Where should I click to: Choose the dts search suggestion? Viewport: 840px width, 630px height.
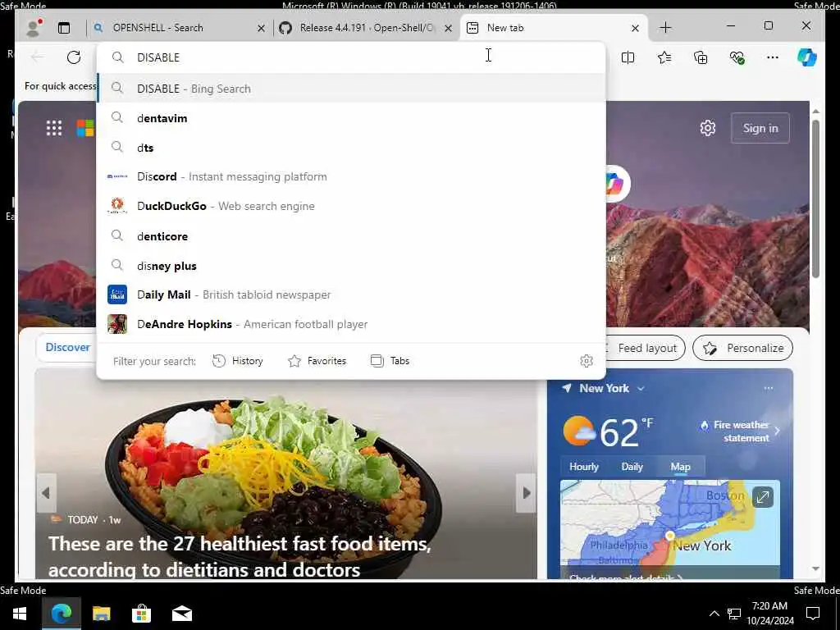351,148
